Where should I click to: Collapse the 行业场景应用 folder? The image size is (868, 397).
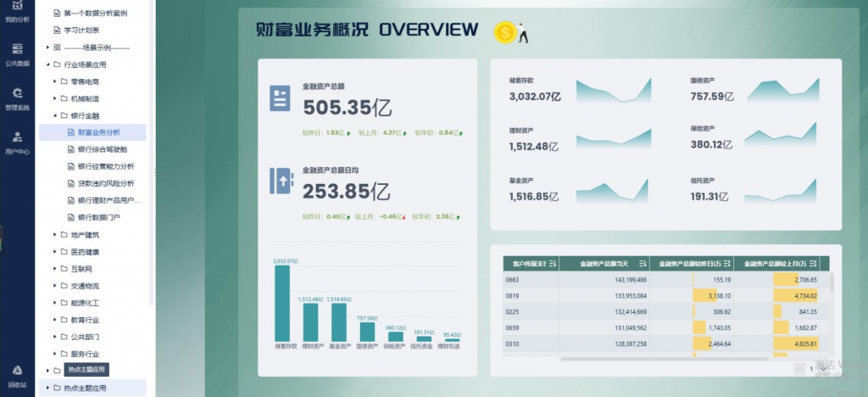47,64
